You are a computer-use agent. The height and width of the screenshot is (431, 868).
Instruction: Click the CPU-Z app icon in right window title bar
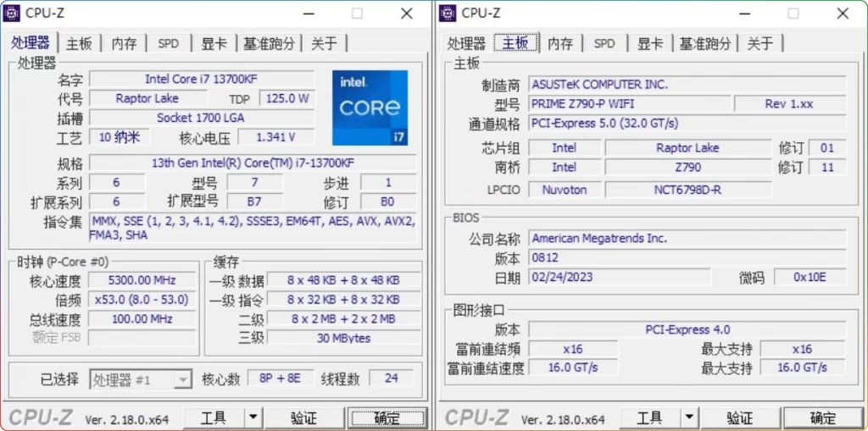pos(448,13)
